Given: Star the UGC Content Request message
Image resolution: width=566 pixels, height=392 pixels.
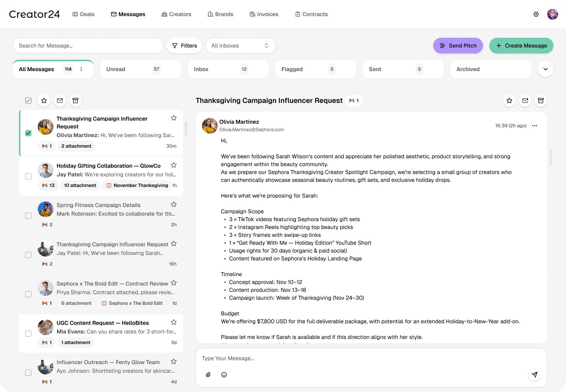Looking at the screenshot, I should pyautogui.click(x=174, y=322).
